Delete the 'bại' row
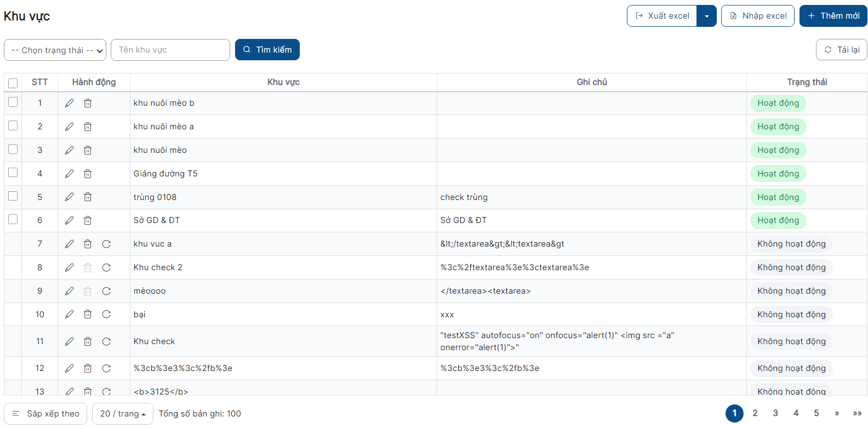 coord(88,315)
